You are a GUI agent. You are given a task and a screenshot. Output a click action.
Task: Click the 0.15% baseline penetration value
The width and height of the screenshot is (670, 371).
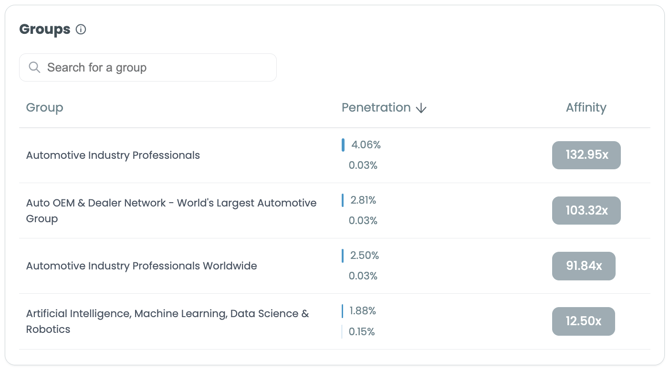tap(361, 332)
